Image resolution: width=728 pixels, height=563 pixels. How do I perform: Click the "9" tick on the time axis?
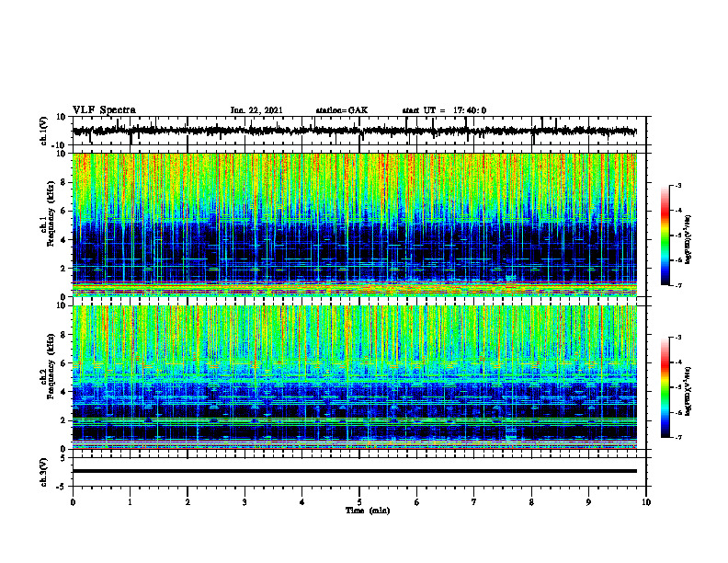coord(588,502)
